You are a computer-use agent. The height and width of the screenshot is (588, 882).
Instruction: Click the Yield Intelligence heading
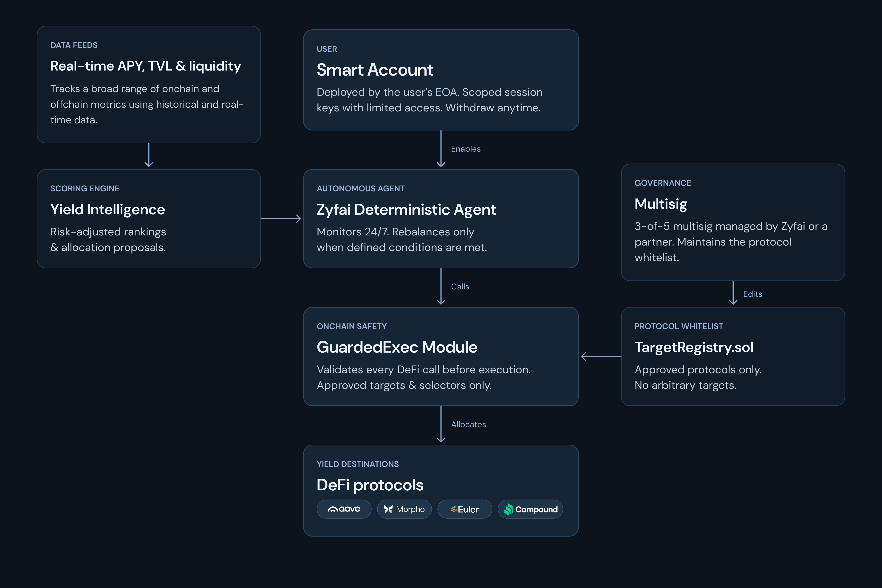(108, 210)
